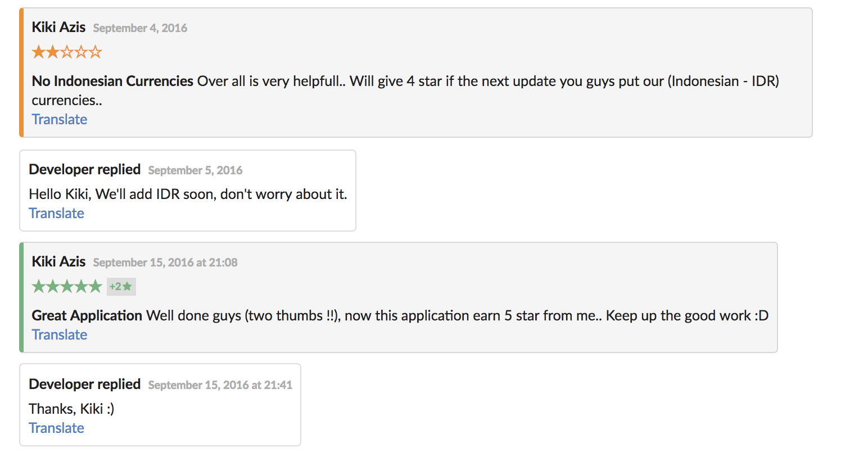This screenshot has width=868, height=461.
Task: Click the "Hello Kiki, We'll add IDR soon" text
Action: (188, 194)
